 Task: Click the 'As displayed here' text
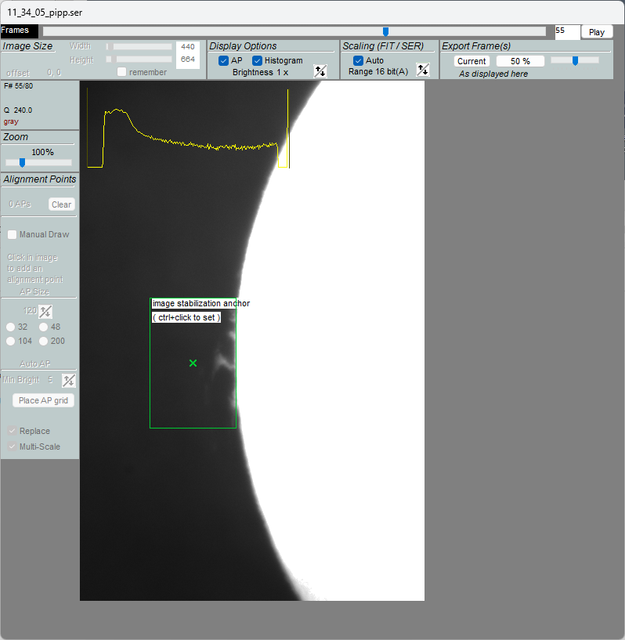coord(493,74)
